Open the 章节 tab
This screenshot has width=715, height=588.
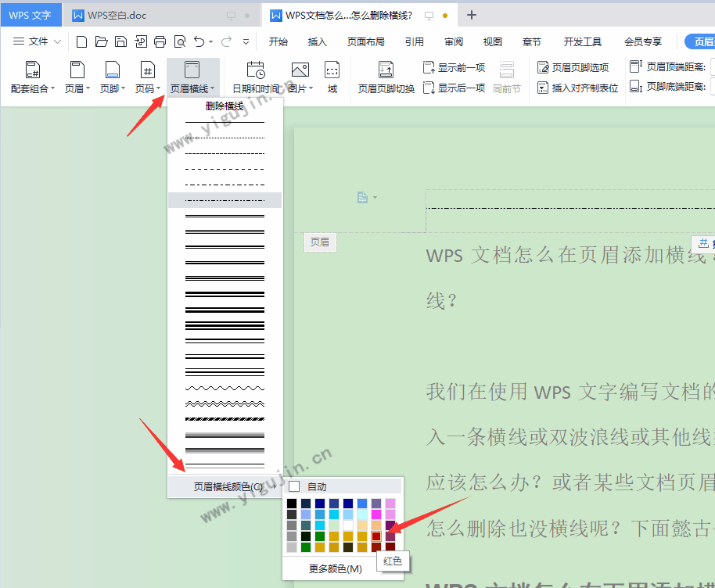point(532,42)
